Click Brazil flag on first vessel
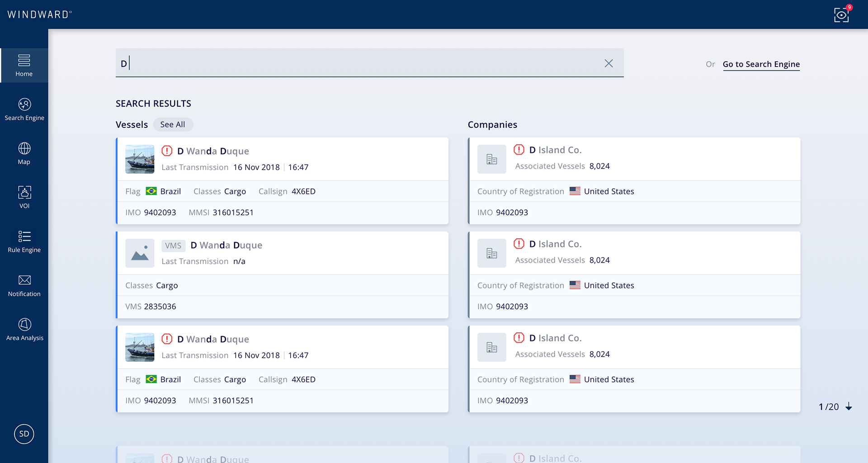The height and width of the screenshot is (463, 868). 151,191
